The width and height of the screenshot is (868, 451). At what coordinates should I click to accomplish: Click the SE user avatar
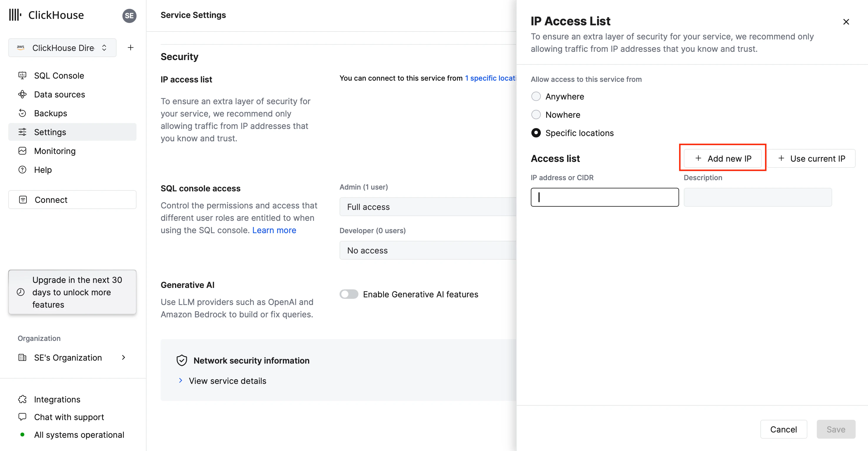(x=129, y=16)
